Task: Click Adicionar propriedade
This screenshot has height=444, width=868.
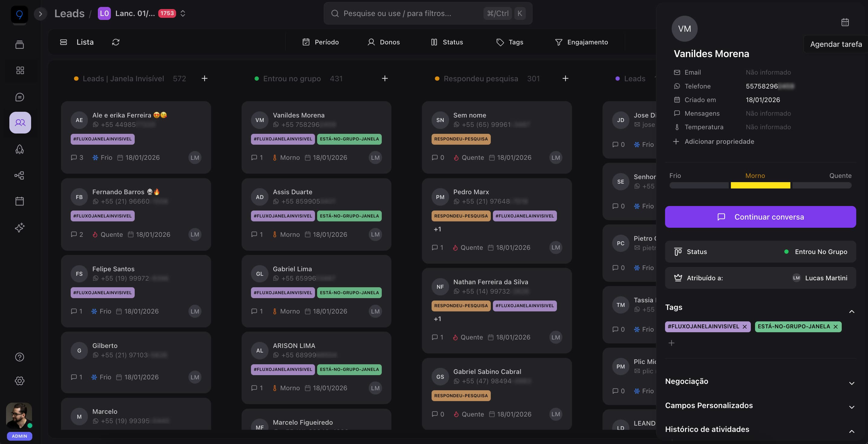Action: coord(713,141)
